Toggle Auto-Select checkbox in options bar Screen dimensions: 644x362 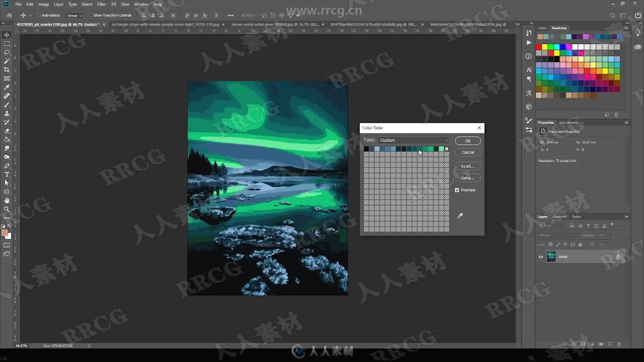[x=38, y=15]
